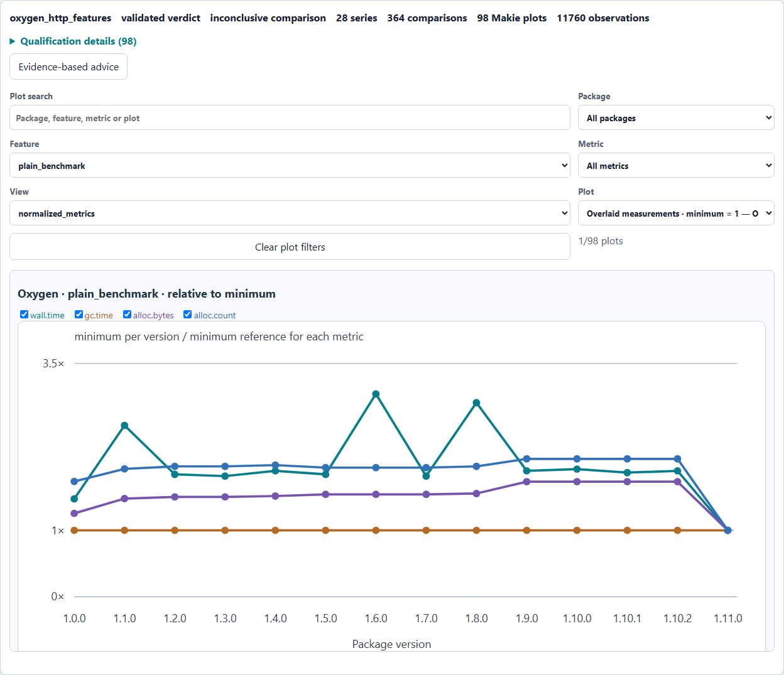Open the Metric dropdown showing All metrics
Screen dimensions: 784x675
(x=676, y=165)
